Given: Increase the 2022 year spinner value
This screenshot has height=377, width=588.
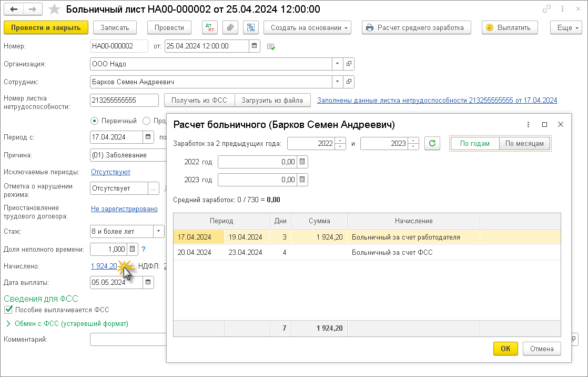Looking at the screenshot, I should pos(341,141).
